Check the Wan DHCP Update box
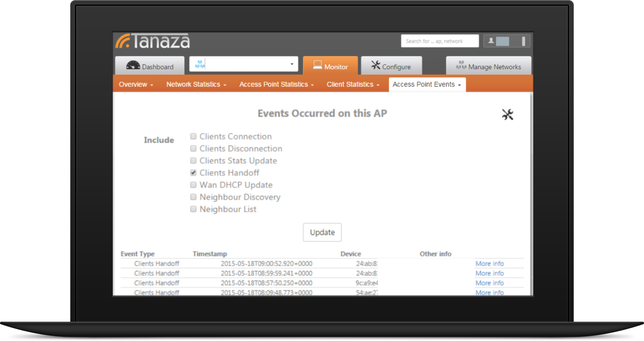644x341 pixels. (193, 185)
